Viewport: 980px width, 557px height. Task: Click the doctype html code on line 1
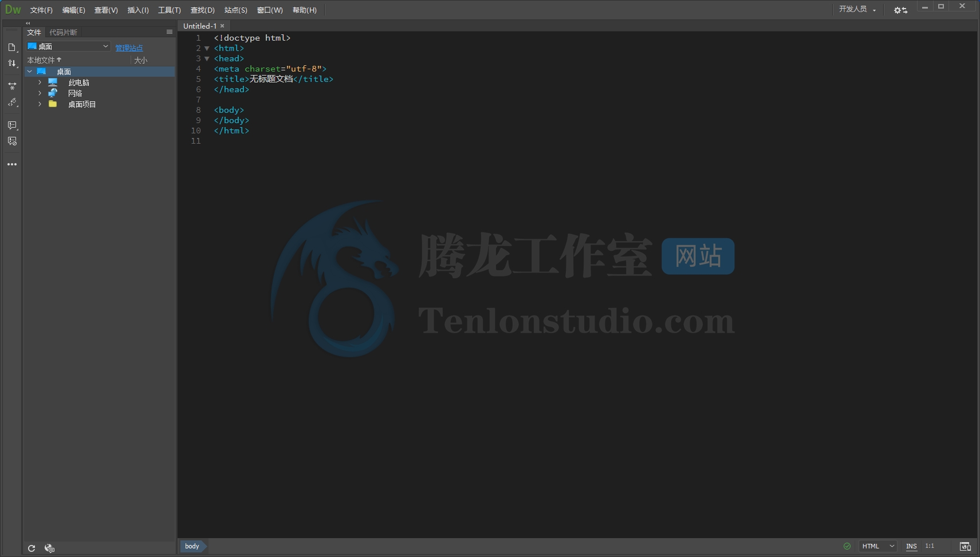pyautogui.click(x=252, y=38)
